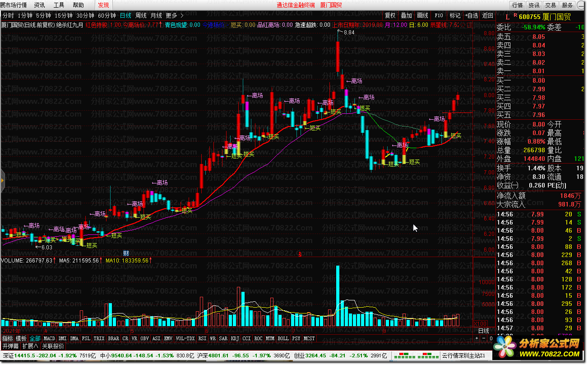Apply the DMI indicator
This screenshot has width=588, height=365.
[63, 338]
